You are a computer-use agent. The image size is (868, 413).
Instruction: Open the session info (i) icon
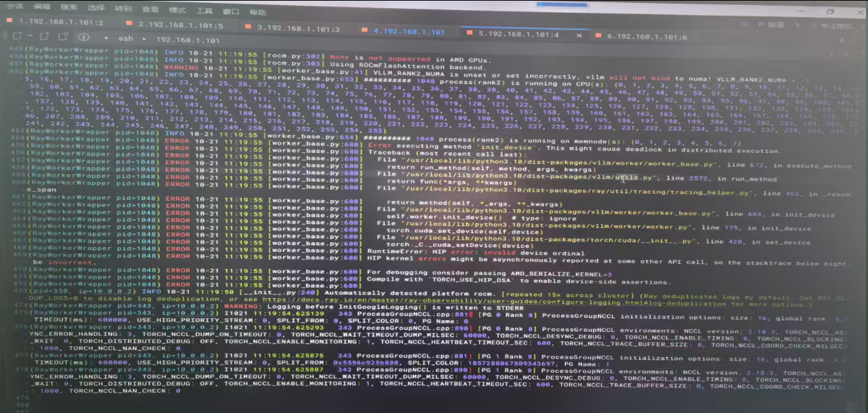(83, 37)
